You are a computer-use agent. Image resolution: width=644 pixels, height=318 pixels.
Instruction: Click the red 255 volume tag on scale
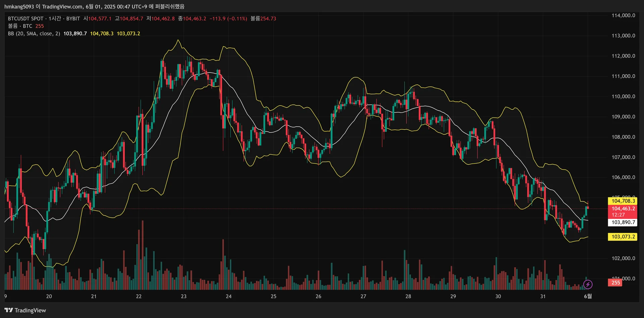coord(615,283)
